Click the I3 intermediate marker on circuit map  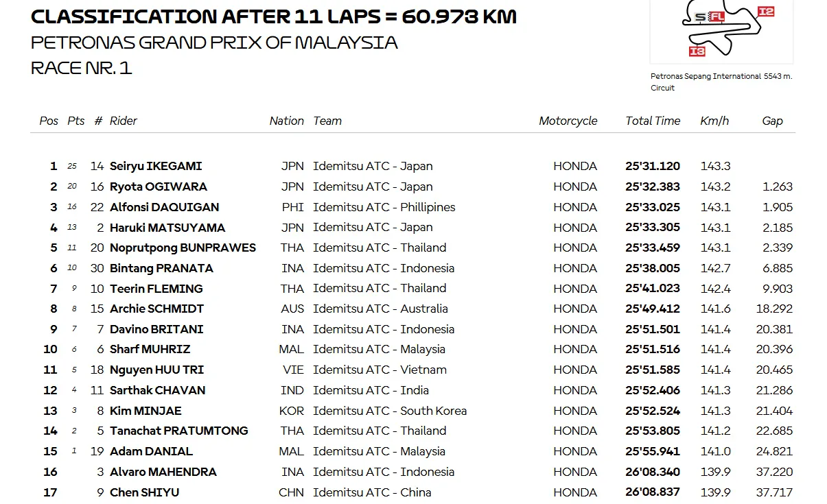click(697, 51)
